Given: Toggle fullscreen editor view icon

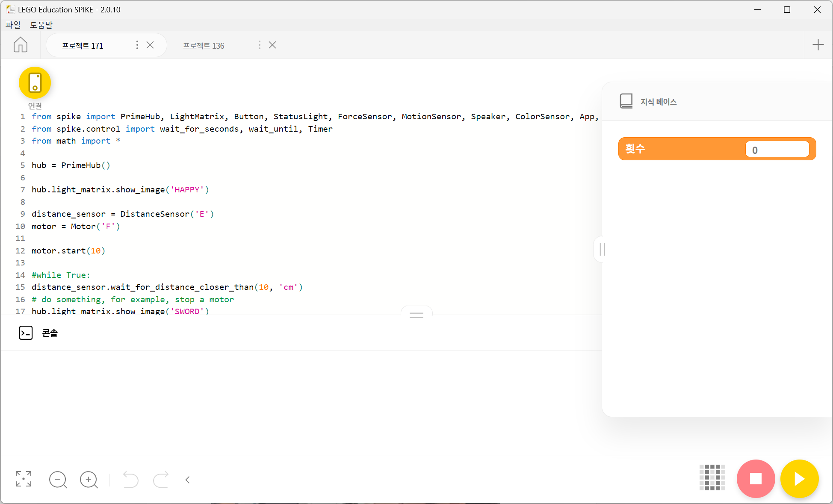Looking at the screenshot, I should pos(24,479).
